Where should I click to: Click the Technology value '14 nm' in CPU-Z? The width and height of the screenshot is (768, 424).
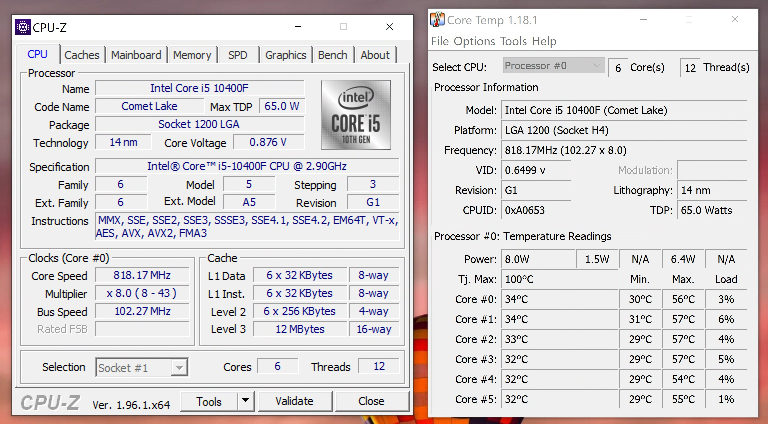tap(123, 142)
